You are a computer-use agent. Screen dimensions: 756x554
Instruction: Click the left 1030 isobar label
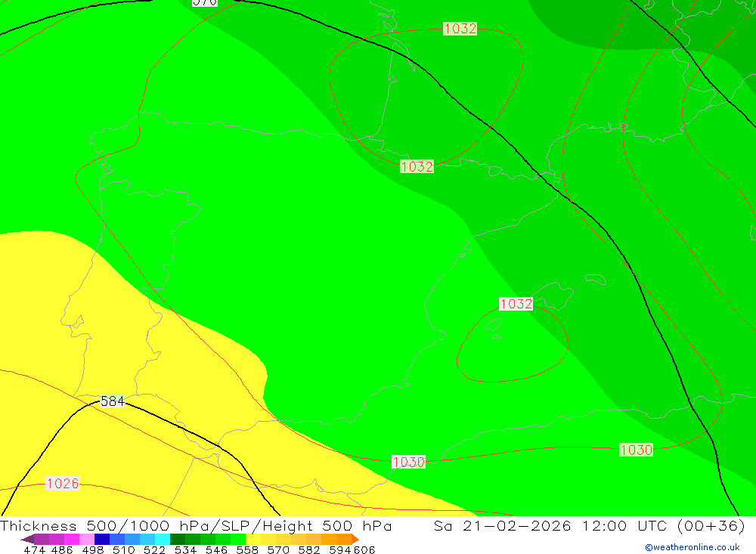(x=409, y=462)
